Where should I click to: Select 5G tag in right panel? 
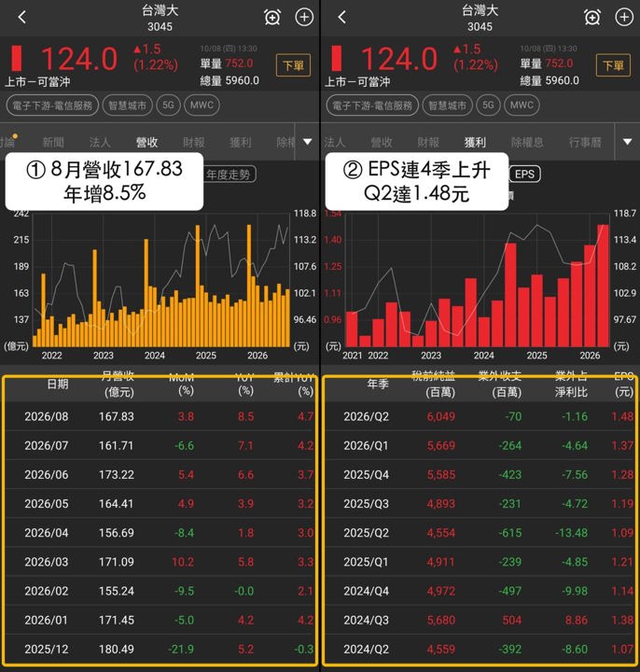pos(488,105)
